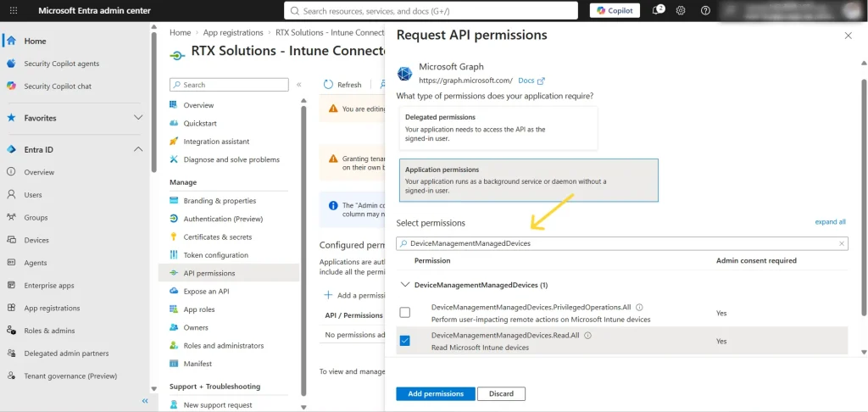
Task: Open Expose an API cloud icon
Action: click(174, 292)
